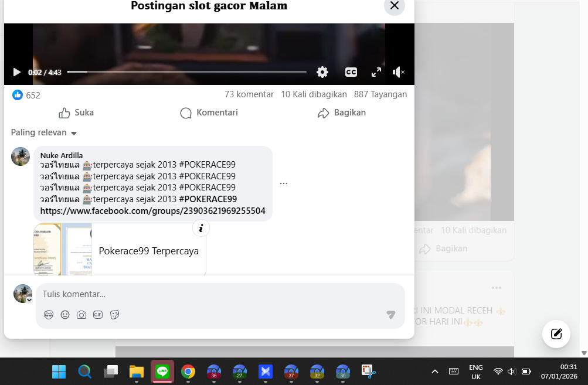
Task: Open Google Chrome from taskbar
Action: coord(188,372)
